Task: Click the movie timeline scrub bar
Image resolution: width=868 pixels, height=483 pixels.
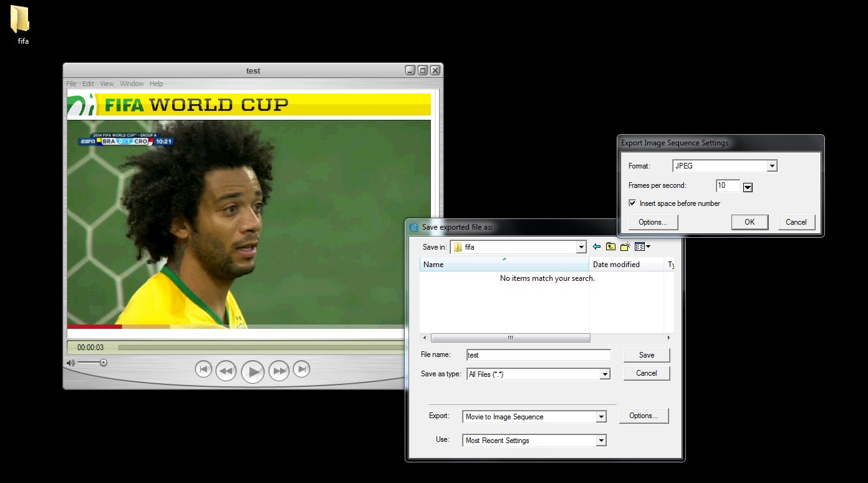Action: click(261, 347)
